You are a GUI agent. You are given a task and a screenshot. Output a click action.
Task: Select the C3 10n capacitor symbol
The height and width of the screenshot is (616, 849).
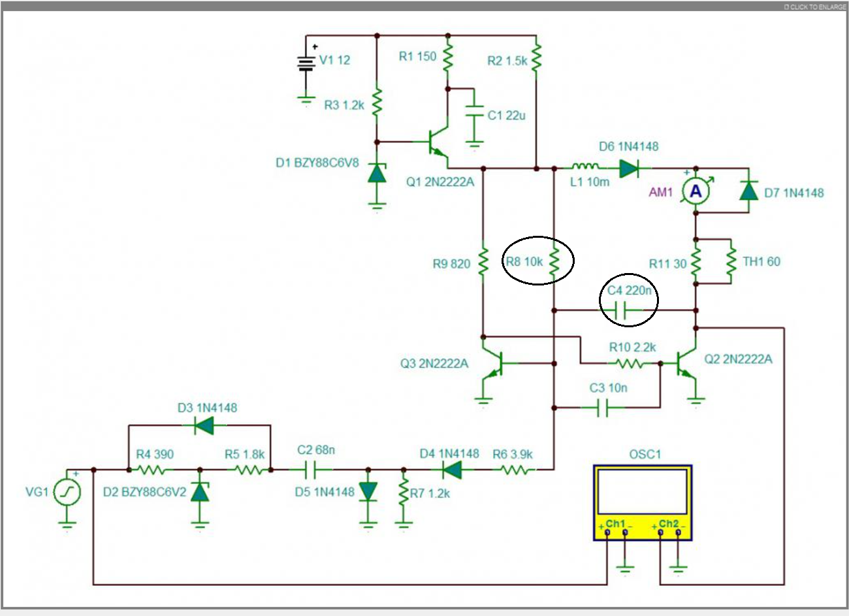coord(603,408)
